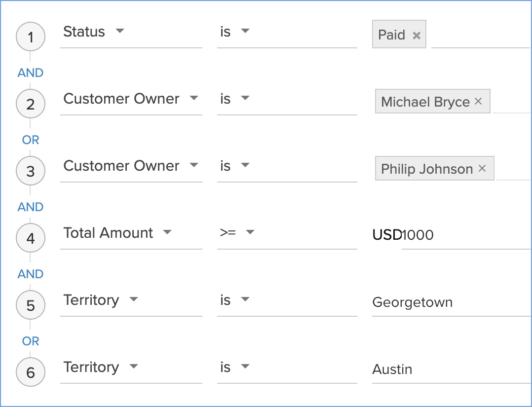Click criteria number 4 circle
Image resolution: width=532 pixels, height=407 pixels.
point(31,238)
